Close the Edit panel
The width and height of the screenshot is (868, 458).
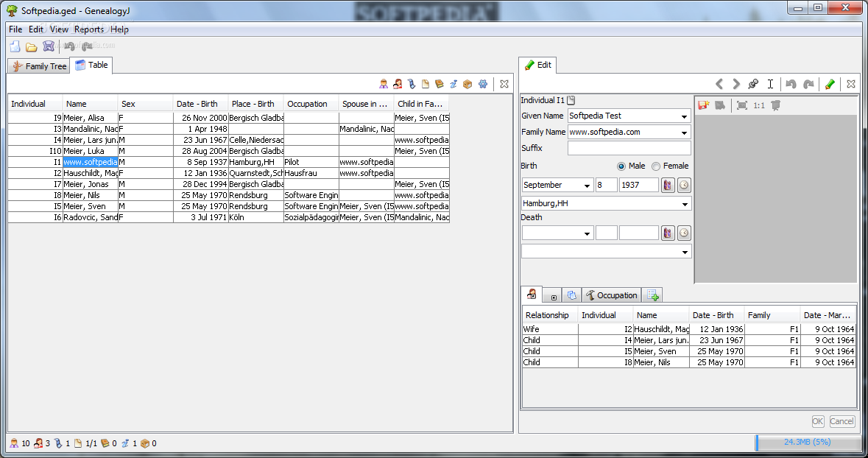click(x=851, y=84)
